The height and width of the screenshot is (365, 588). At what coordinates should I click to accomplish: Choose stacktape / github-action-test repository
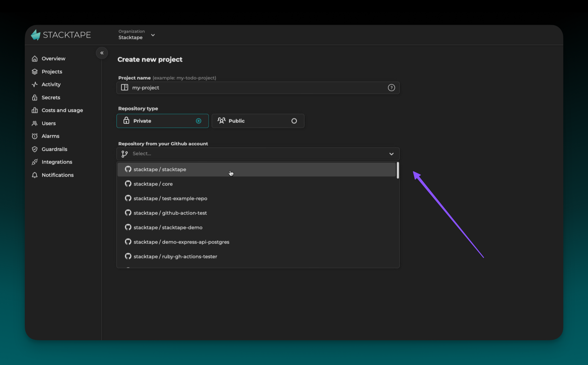(x=257, y=213)
